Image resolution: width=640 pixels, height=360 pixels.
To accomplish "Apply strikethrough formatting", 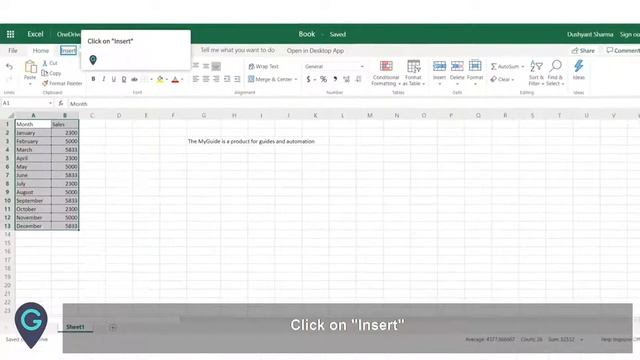I will 134,79.
